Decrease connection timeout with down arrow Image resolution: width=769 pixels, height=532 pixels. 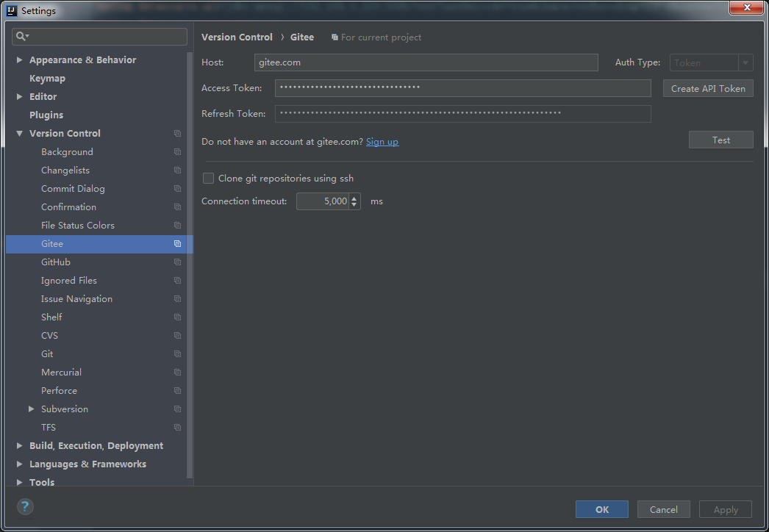pyautogui.click(x=354, y=204)
